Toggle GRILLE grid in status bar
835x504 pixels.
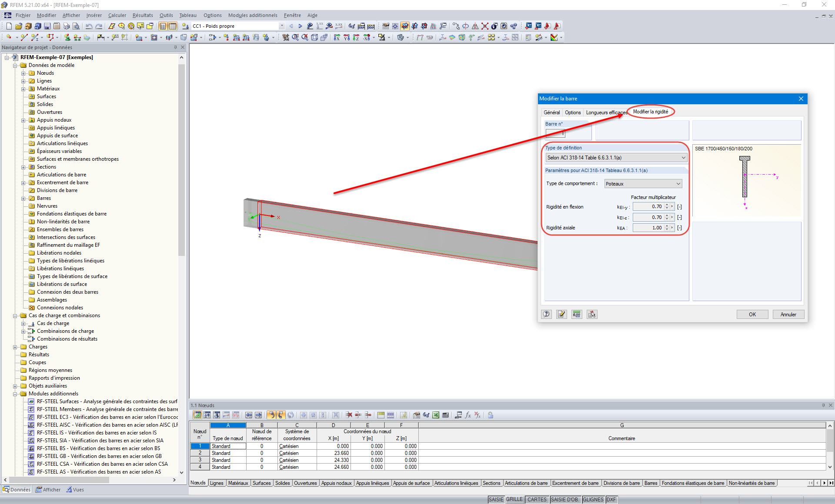point(514,500)
